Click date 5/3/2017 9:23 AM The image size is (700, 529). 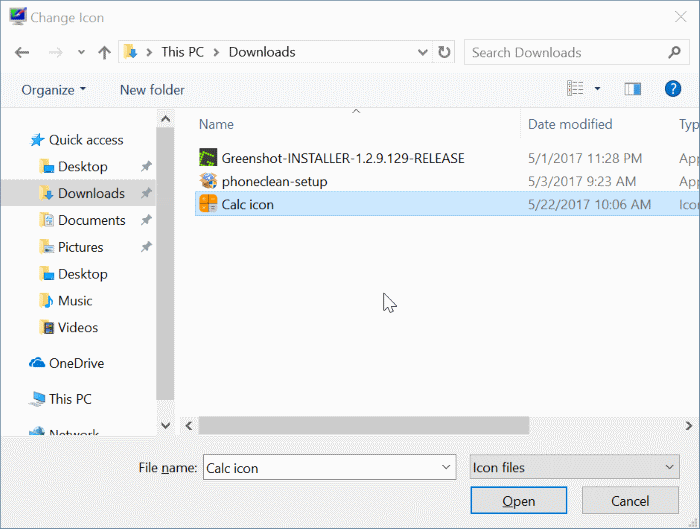point(582,181)
